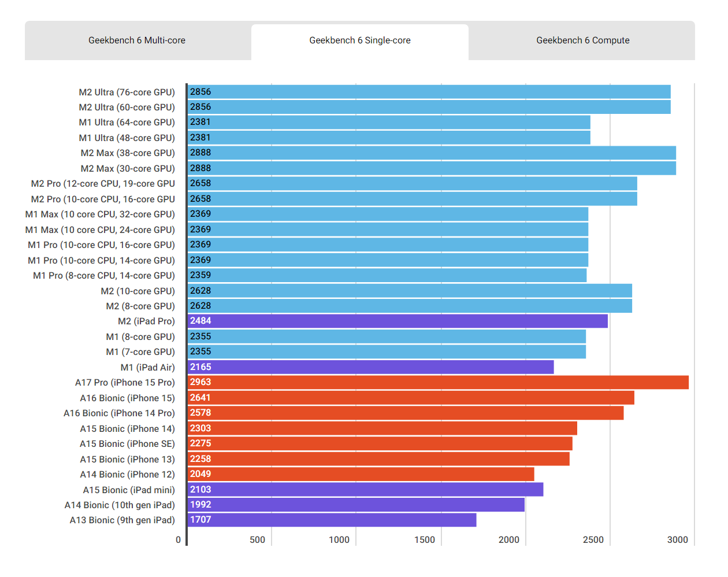Select the "M1 Ultra (48-core GPU)" row label
This screenshot has width=728, height=577.
pyautogui.click(x=127, y=138)
